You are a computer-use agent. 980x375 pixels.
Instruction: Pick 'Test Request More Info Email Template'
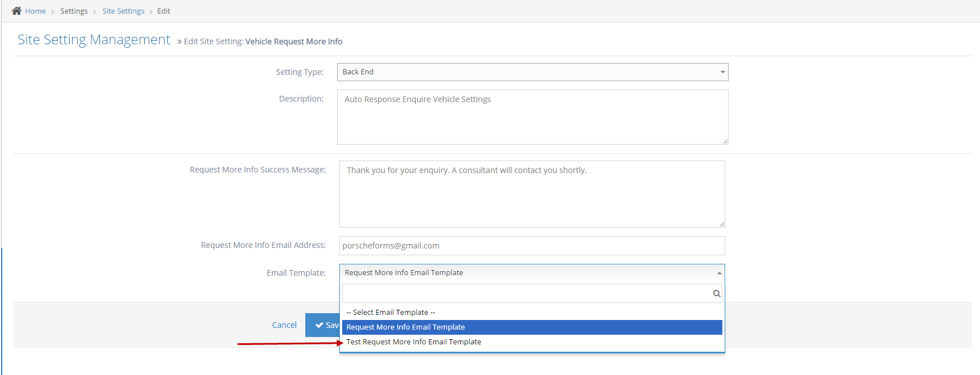[x=414, y=342]
